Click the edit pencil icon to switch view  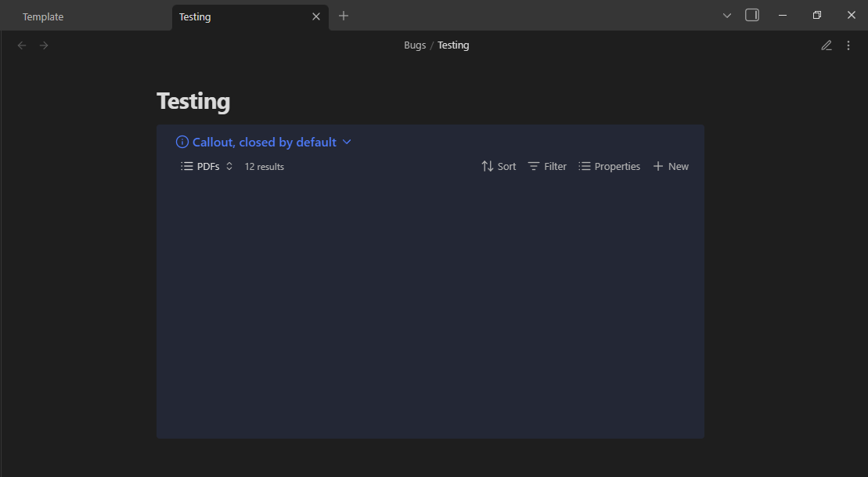[x=826, y=45]
